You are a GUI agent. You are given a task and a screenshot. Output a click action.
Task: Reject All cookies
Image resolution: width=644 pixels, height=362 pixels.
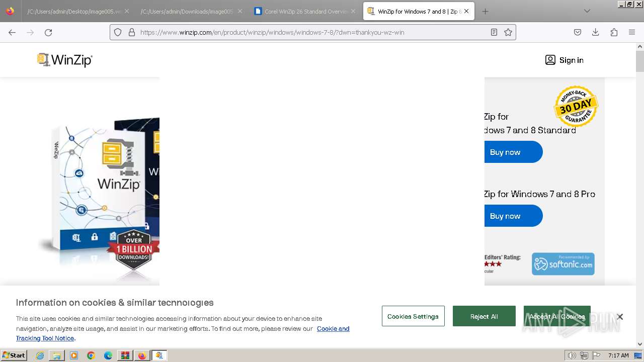tap(484, 316)
